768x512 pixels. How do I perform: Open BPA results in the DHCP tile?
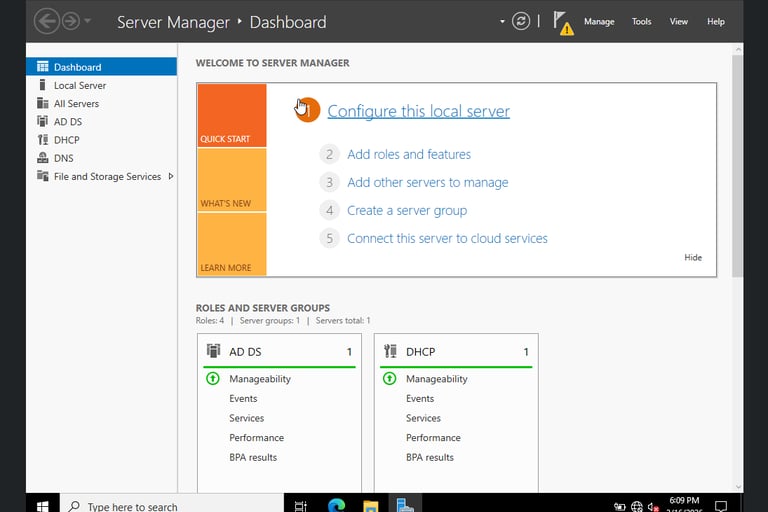[x=430, y=457]
